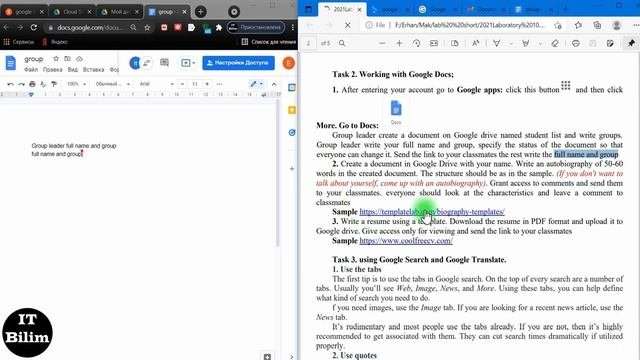640x360 pixels.
Task: Open the paragraph style dropdown in Docs
Action: [x=112, y=84]
